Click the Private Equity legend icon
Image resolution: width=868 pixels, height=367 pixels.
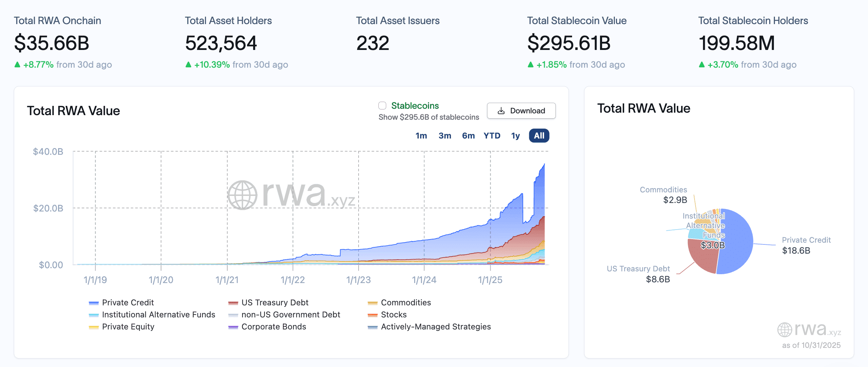[x=94, y=327]
